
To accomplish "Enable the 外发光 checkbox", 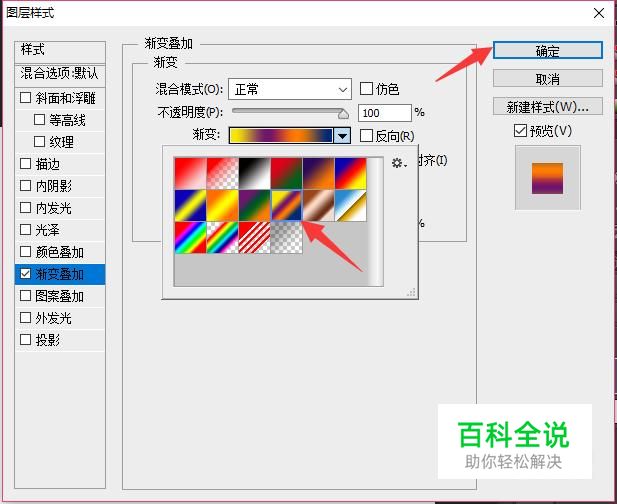I will pos(26,318).
